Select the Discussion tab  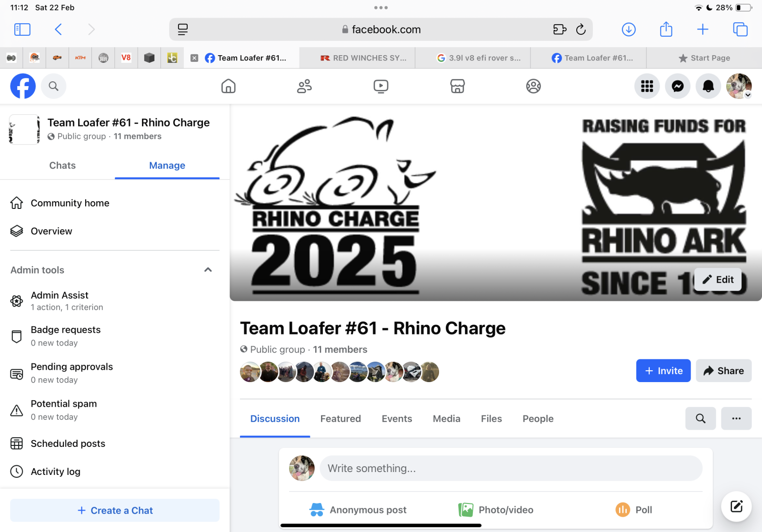[275, 419]
